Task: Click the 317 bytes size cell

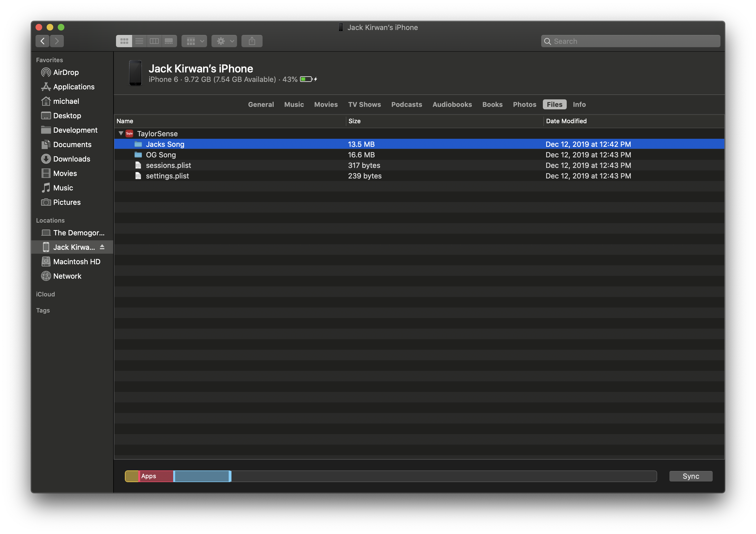Action: click(x=364, y=165)
